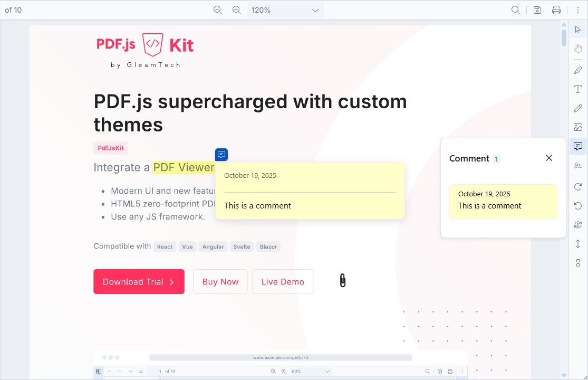
Task: Close the Comment panel
Action: 549,158
